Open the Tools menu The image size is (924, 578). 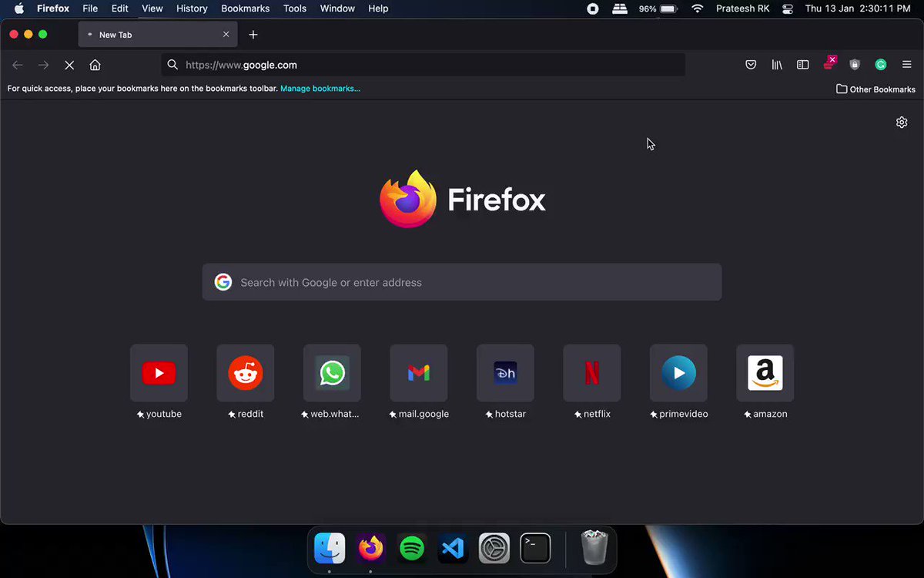tap(295, 8)
